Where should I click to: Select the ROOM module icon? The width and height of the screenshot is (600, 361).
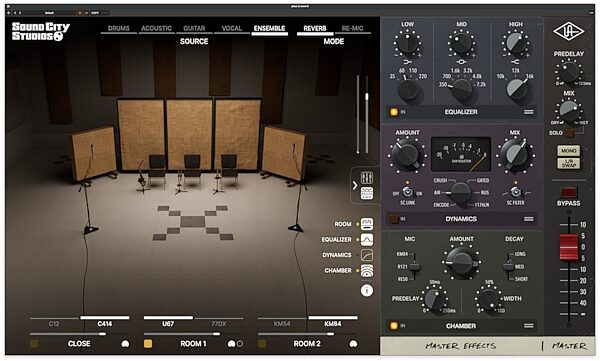[x=367, y=224]
